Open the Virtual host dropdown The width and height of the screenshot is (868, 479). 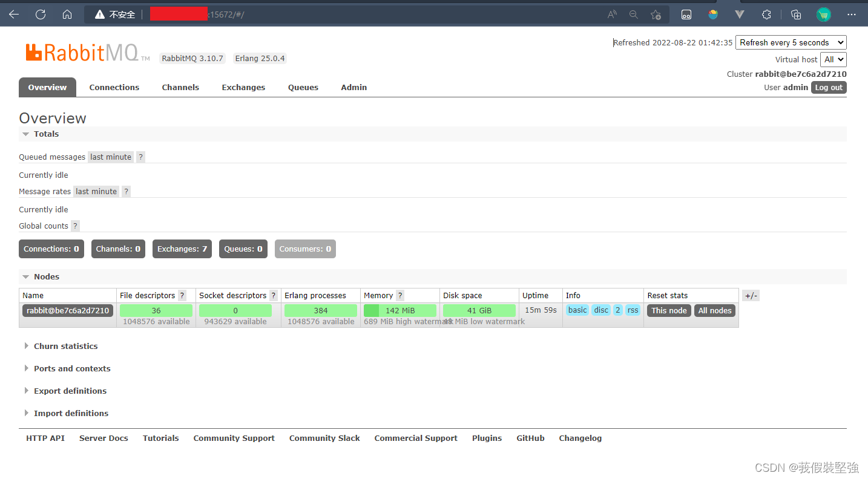click(833, 59)
